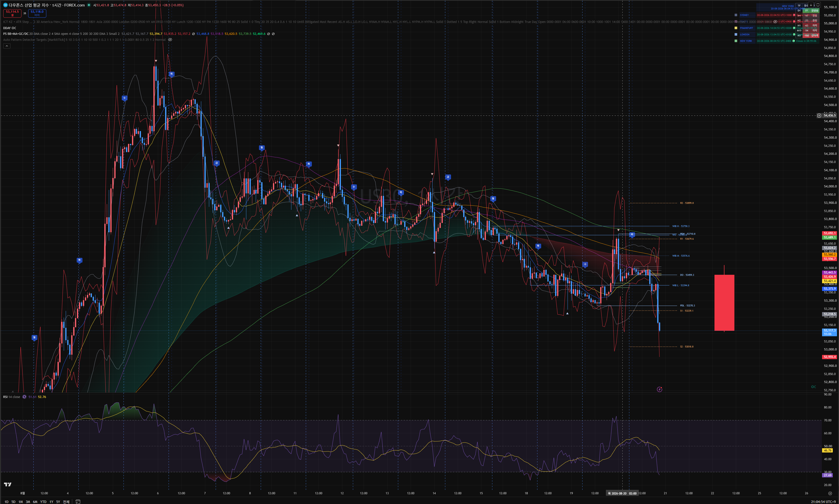Click the crosshair date label 2026-08-20 02:00
The image size is (839, 504).
click(x=622, y=493)
